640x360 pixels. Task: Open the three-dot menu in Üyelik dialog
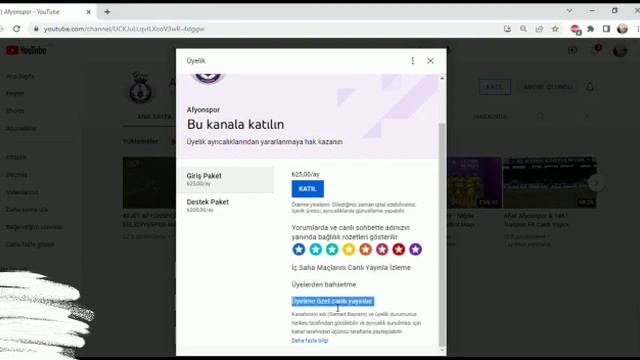tap(413, 61)
